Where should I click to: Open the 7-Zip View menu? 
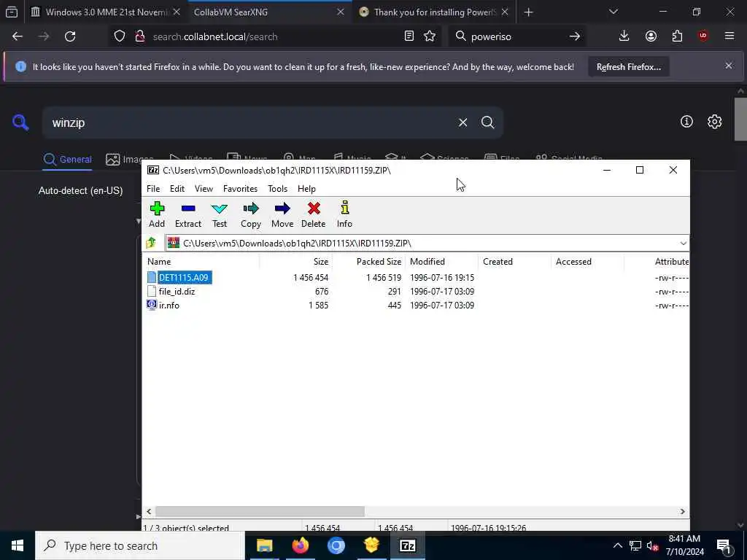pos(204,189)
